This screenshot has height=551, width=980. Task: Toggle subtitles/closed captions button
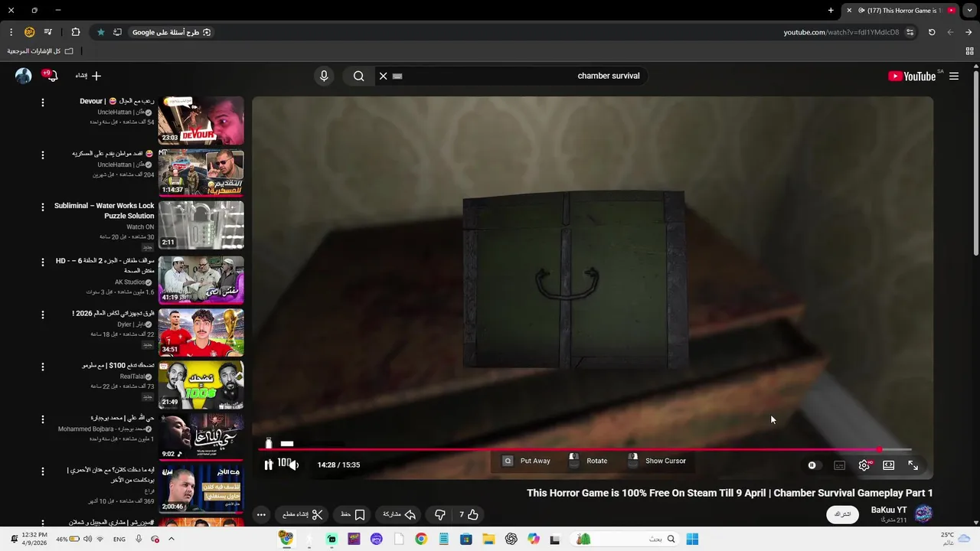839,465
